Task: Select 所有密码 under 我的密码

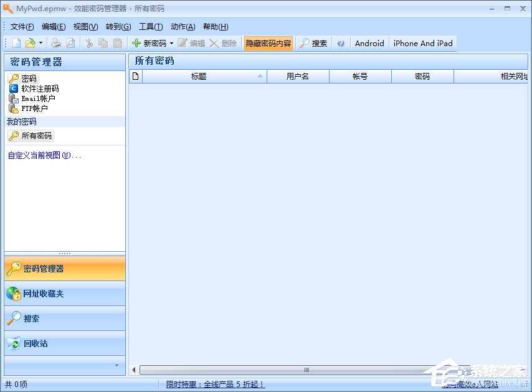Action: pyautogui.click(x=31, y=136)
